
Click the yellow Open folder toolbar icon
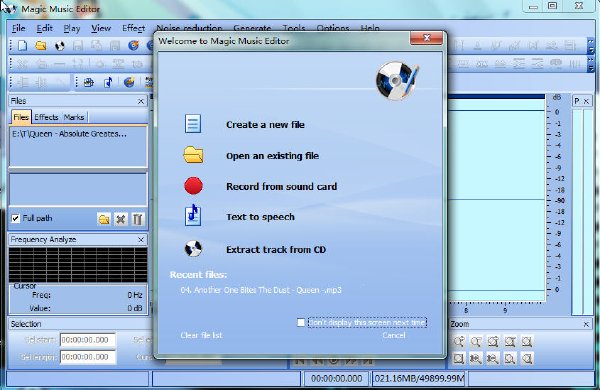(x=41, y=46)
